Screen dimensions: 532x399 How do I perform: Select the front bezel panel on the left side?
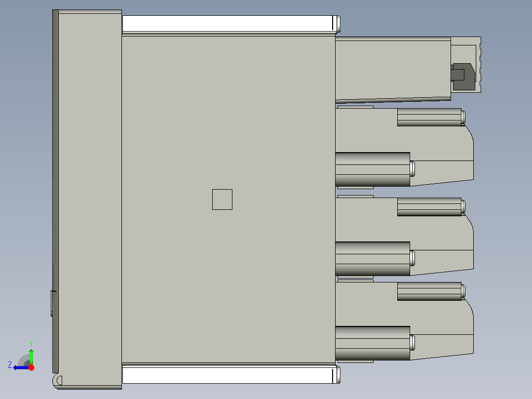[x=90, y=199]
